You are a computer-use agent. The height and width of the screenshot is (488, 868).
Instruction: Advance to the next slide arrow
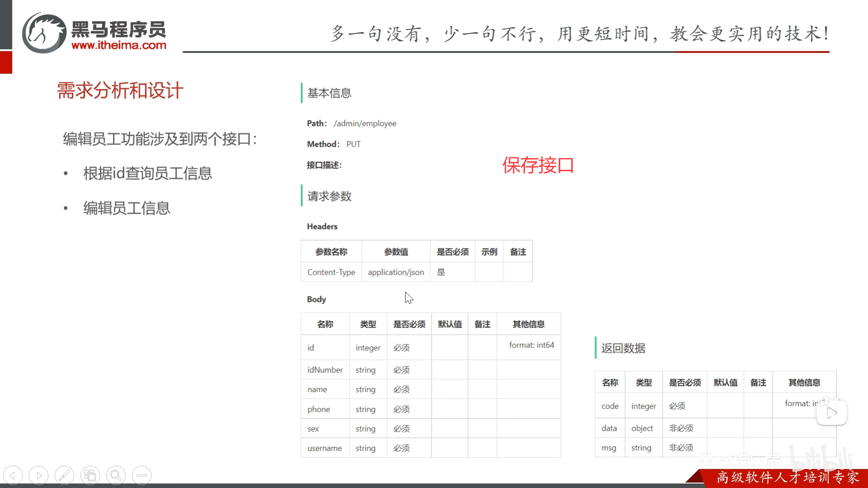click(x=38, y=475)
